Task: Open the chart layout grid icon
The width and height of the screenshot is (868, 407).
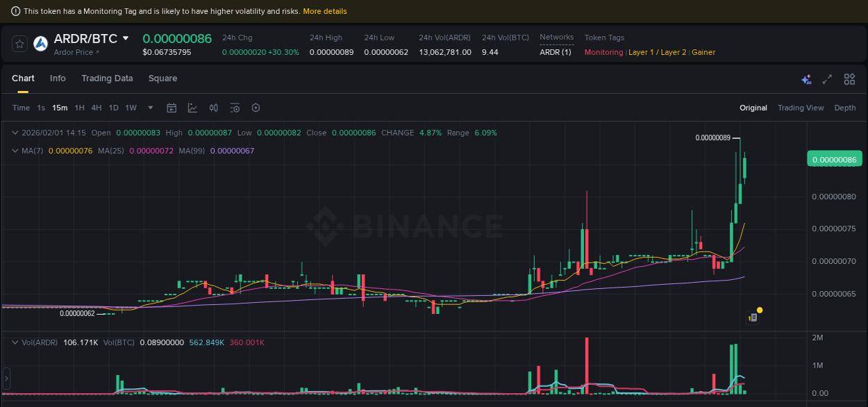Action: pyautogui.click(x=849, y=79)
